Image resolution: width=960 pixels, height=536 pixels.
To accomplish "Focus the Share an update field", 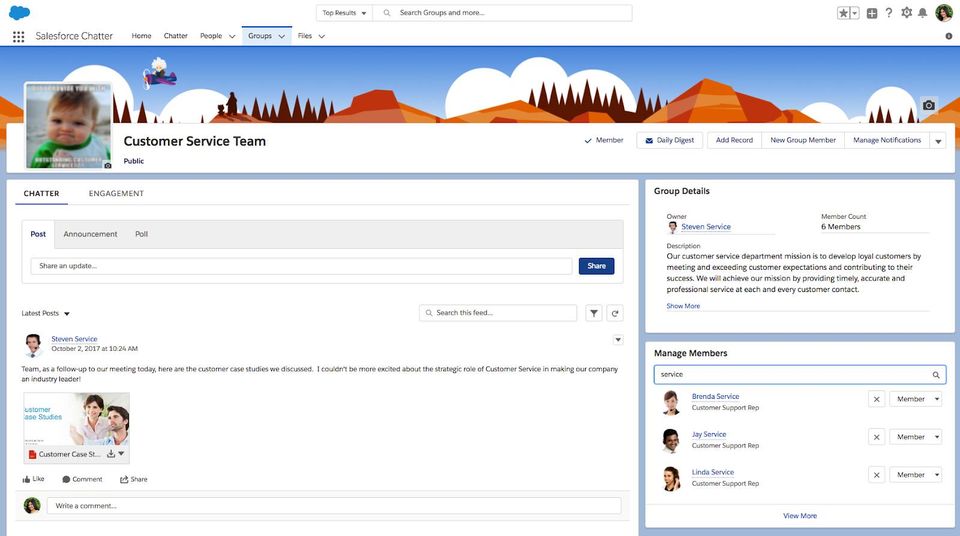I will coord(301,266).
